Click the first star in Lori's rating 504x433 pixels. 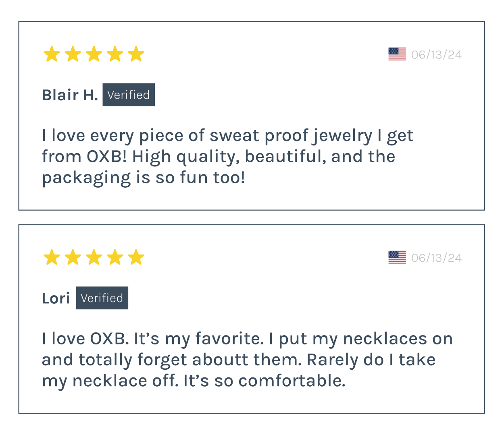click(52, 257)
